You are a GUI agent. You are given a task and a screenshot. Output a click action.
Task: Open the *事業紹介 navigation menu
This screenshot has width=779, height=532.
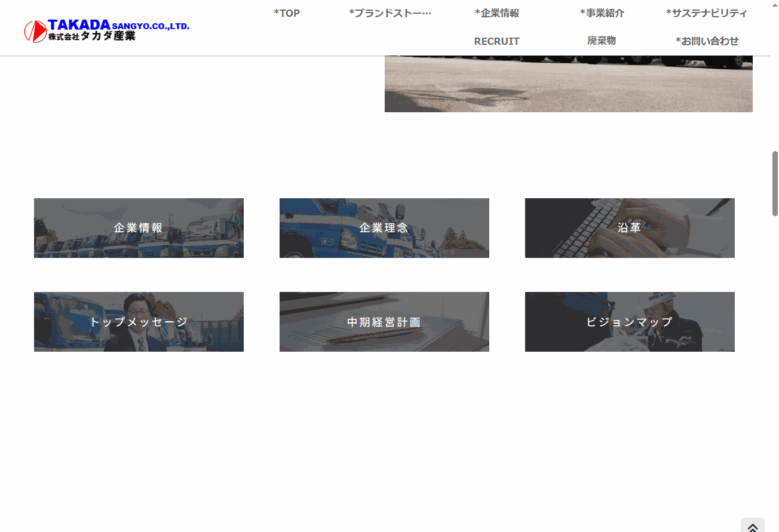602,13
